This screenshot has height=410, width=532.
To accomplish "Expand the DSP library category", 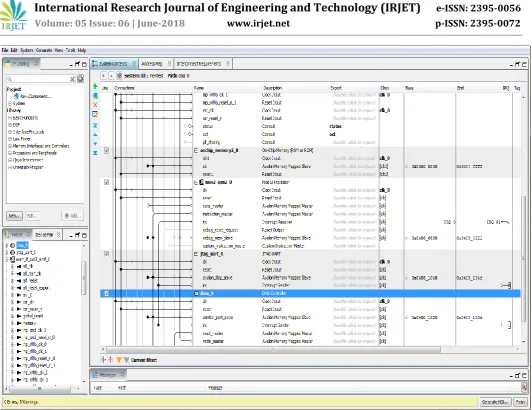I will coord(10,125).
